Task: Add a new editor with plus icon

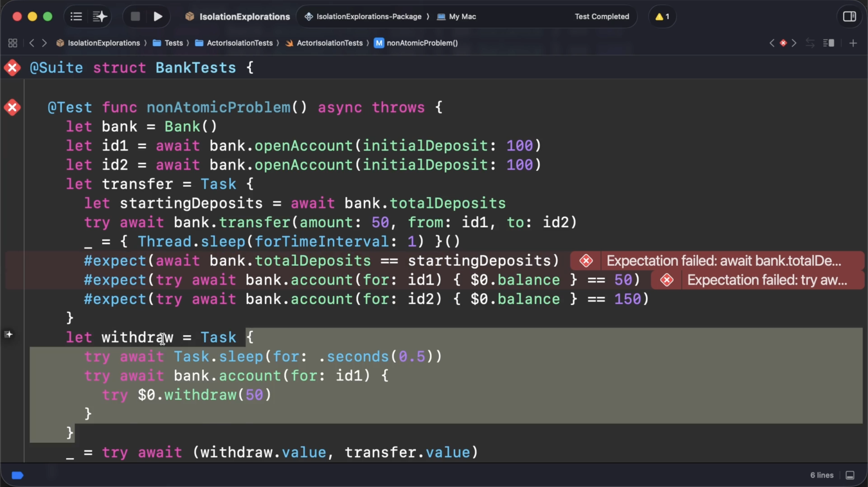Action: click(x=853, y=43)
